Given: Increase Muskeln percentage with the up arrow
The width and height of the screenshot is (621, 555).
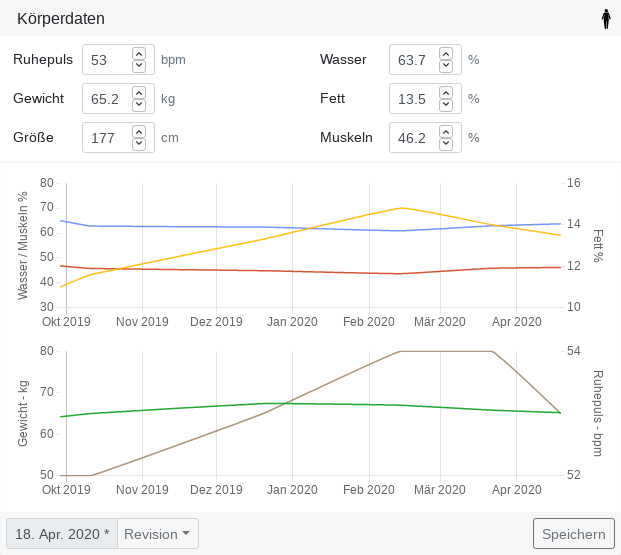Looking at the screenshot, I should pos(446,131).
